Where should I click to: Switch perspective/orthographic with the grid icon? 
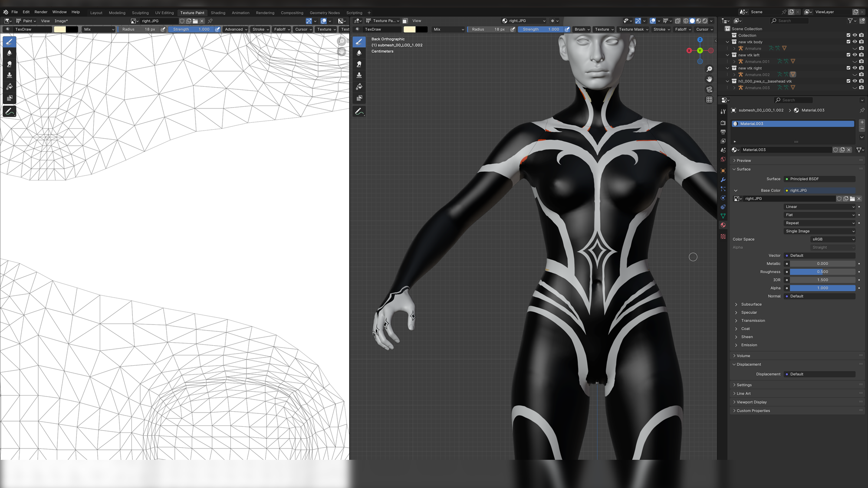click(x=709, y=100)
